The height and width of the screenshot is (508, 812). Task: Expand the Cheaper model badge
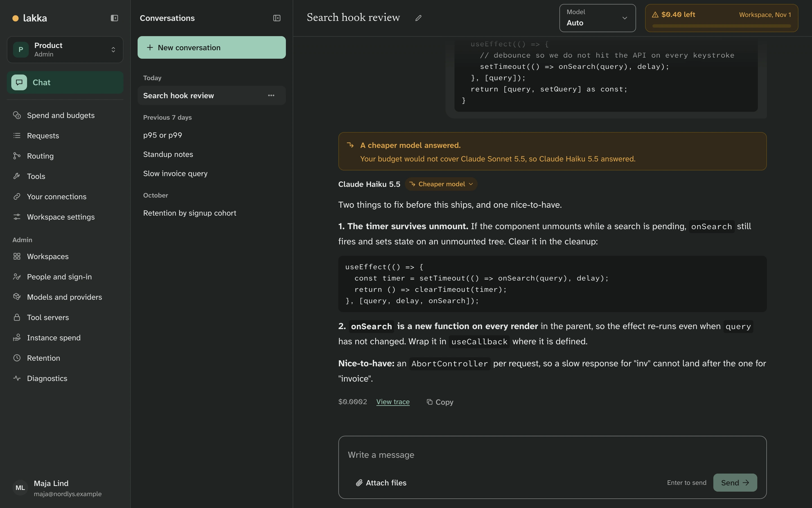(x=441, y=184)
